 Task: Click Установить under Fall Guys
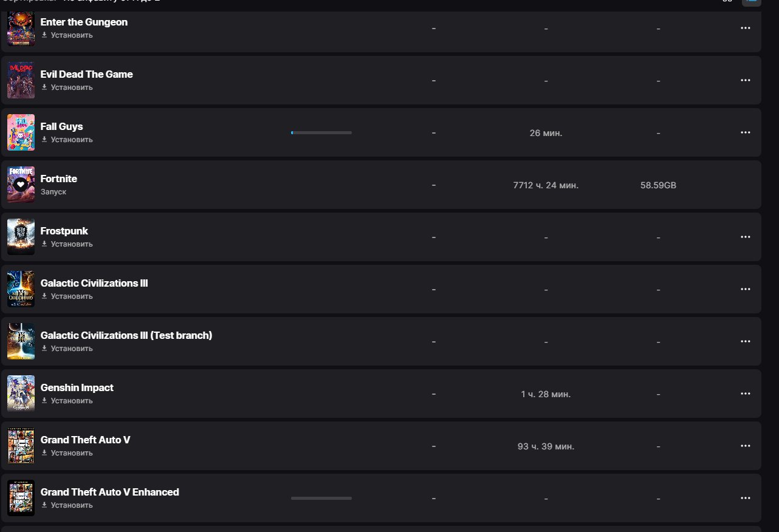pos(72,140)
